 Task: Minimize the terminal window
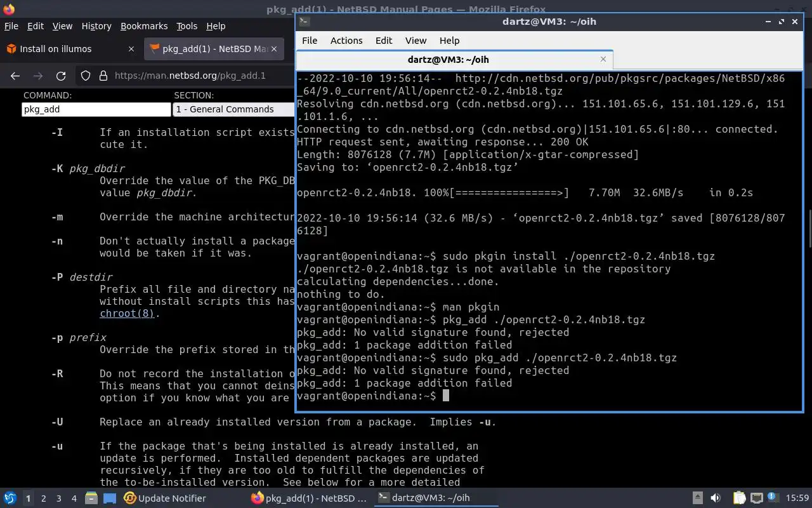[768, 21]
